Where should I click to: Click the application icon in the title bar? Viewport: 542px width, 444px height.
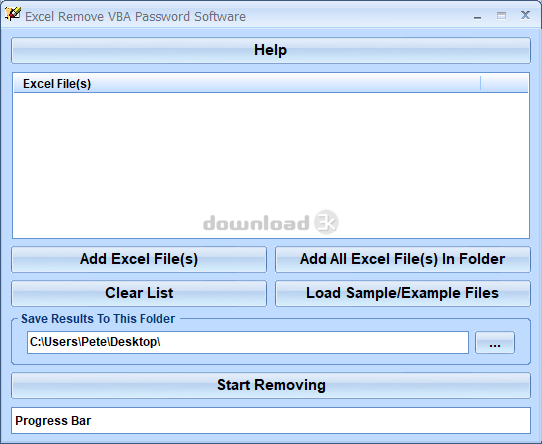(12, 15)
